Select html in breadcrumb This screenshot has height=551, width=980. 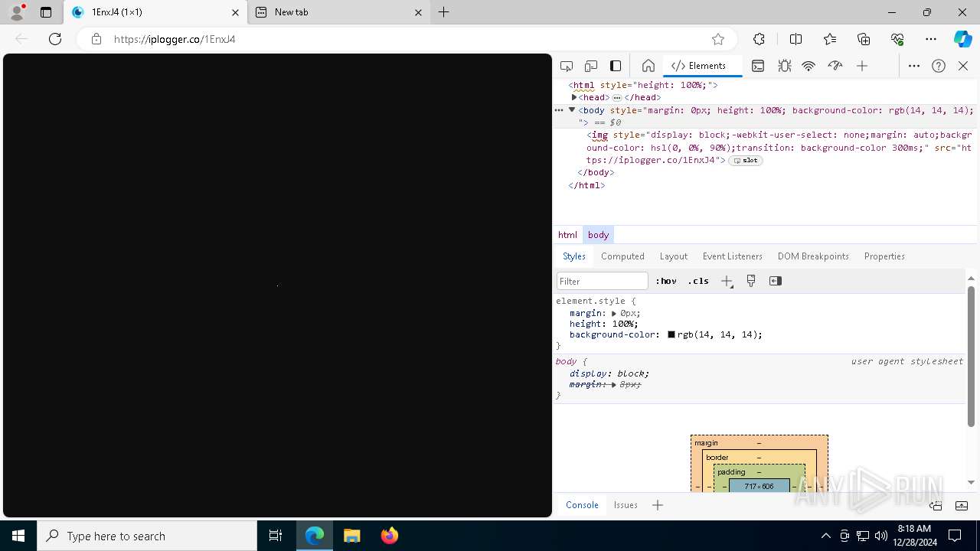pyautogui.click(x=567, y=235)
